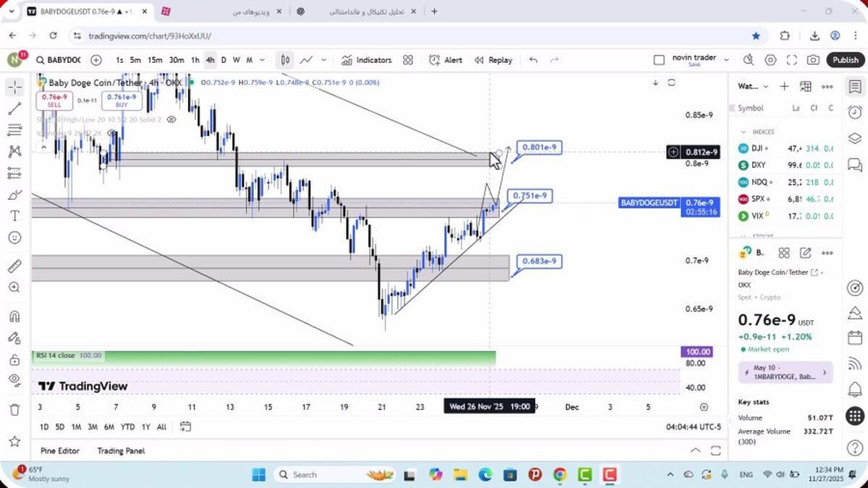868x488 pixels.
Task: Open the watchlist advanced view icon
Action: 806,86
